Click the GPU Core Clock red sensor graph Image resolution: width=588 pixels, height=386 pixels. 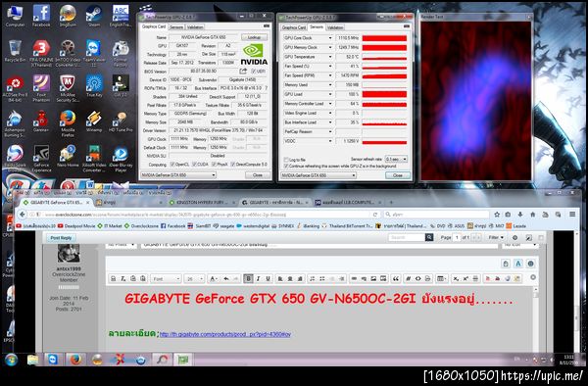tap(384, 38)
